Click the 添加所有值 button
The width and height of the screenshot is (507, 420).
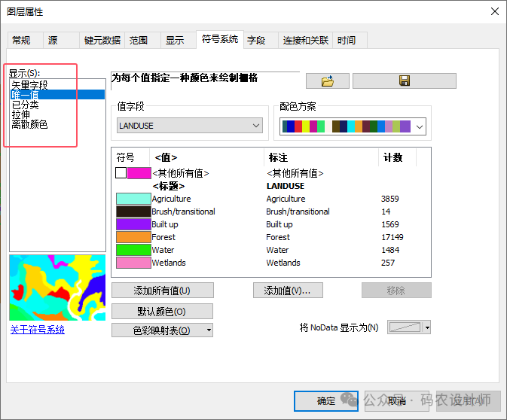162,291
